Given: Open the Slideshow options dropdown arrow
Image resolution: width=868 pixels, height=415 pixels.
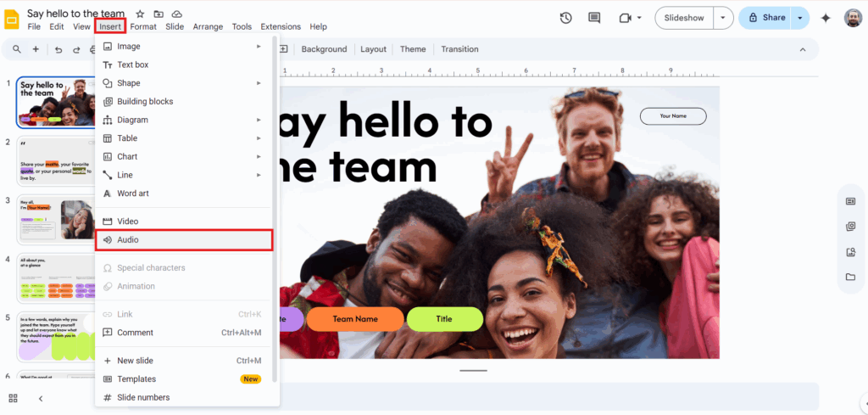Looking at the screenshot, I should click(722, 18).
